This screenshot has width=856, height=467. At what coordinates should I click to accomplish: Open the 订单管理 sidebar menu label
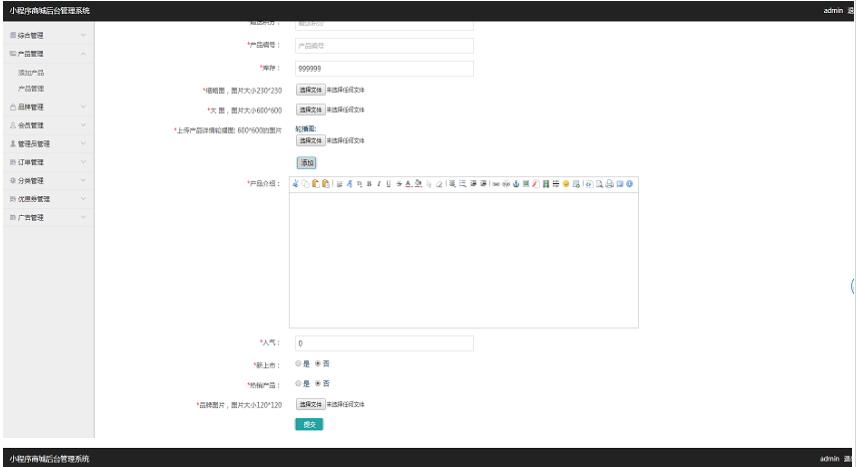(31, 162)
